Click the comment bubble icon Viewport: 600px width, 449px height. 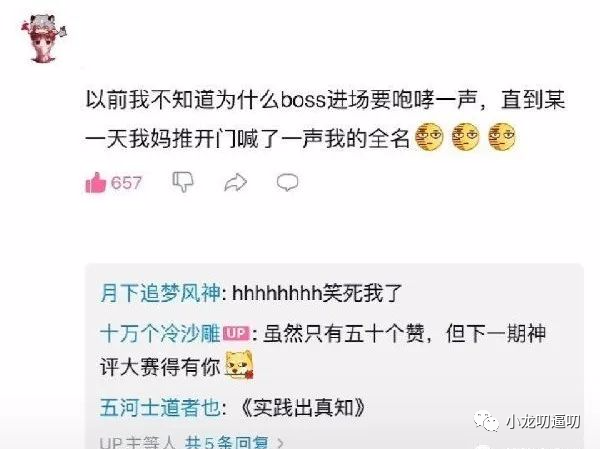[287, 182]
